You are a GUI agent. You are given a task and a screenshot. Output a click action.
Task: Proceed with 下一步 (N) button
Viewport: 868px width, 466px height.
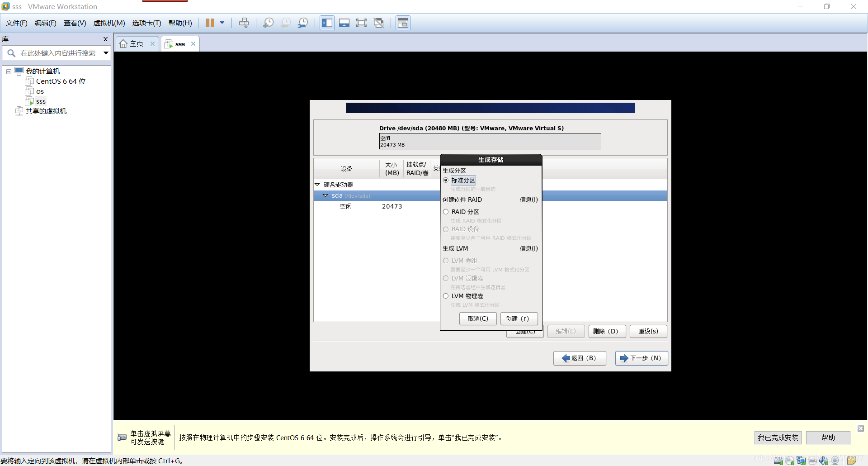coord(642,358)
